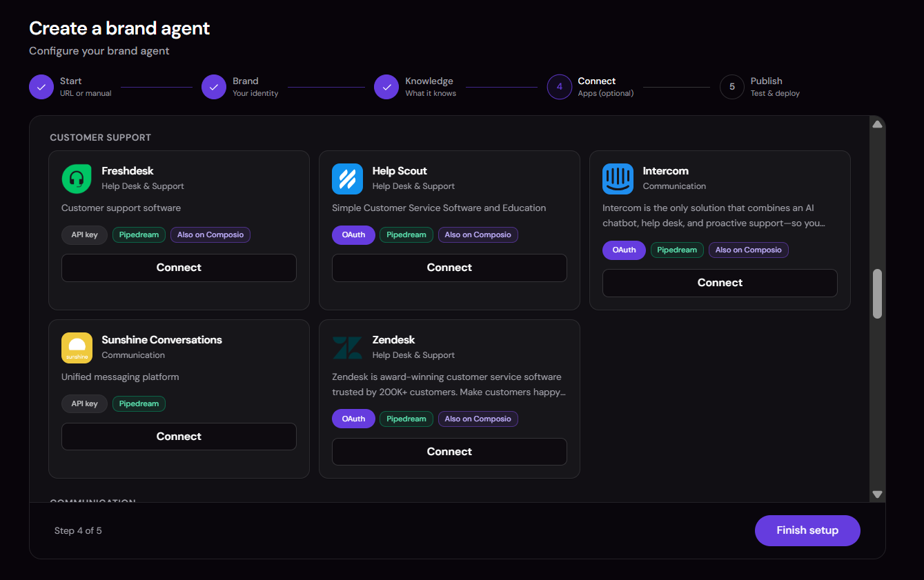
Task: Click Intercom's Pipedream tag
Action: 677,250
